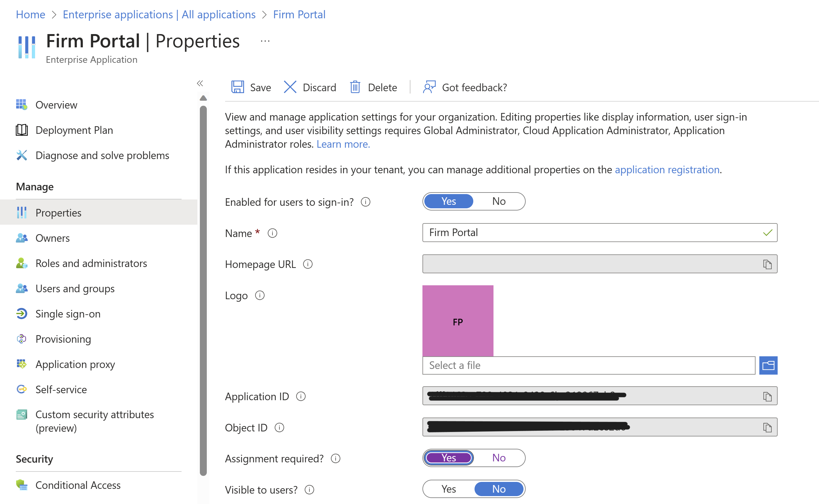Open Conditional Access under Security
The height and width of the screenshot is (504, 819).
(99, 485)
